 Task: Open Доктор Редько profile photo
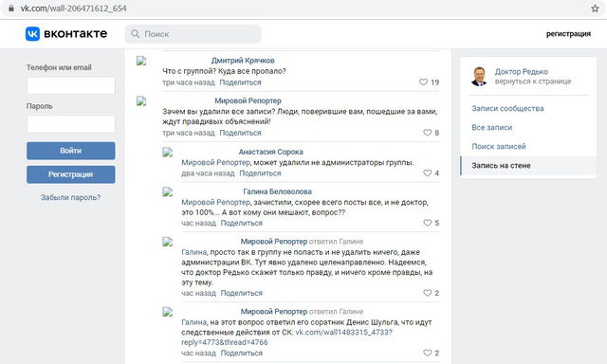[x=479, y=76]
